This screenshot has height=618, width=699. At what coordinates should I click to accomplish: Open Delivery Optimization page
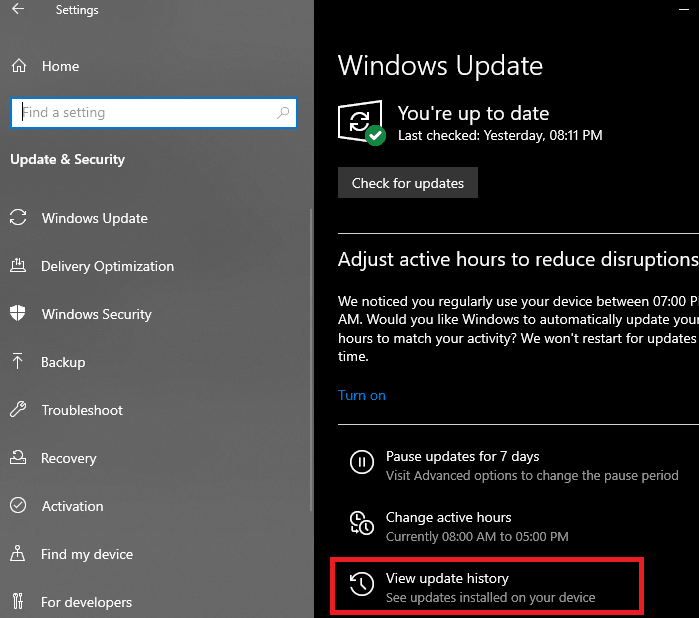point(107,267)
